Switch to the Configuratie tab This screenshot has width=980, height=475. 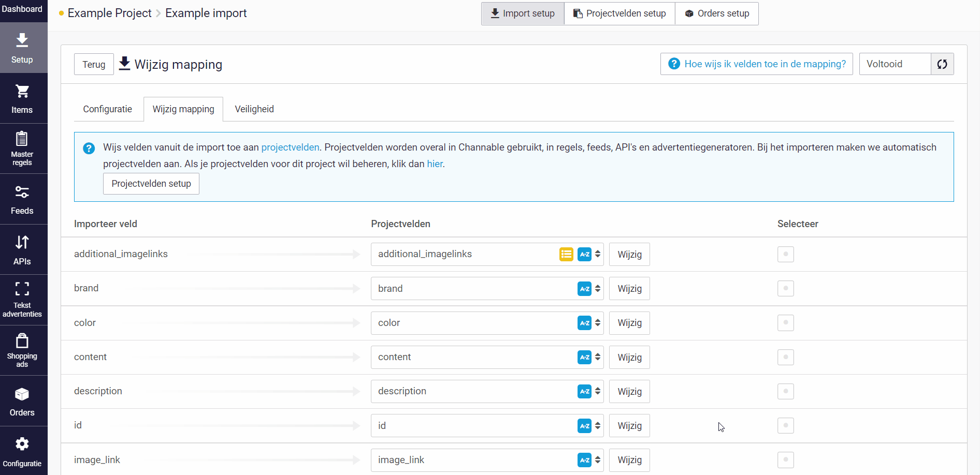[x=108, y=109]
